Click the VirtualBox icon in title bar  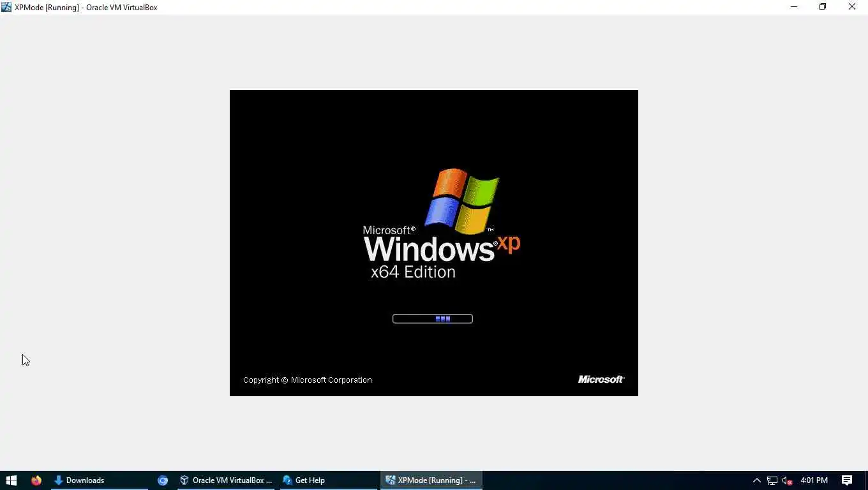click(x=6, y=7)
